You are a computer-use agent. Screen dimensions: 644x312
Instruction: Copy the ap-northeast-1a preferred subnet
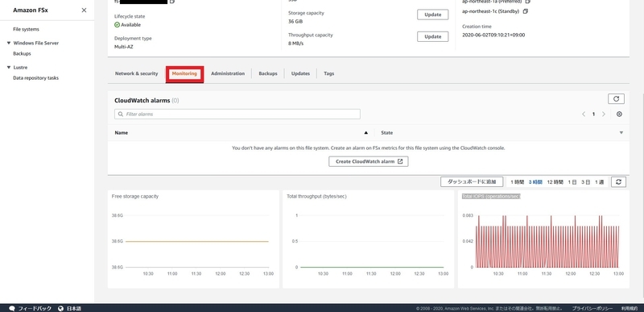[x=528, y=2]
